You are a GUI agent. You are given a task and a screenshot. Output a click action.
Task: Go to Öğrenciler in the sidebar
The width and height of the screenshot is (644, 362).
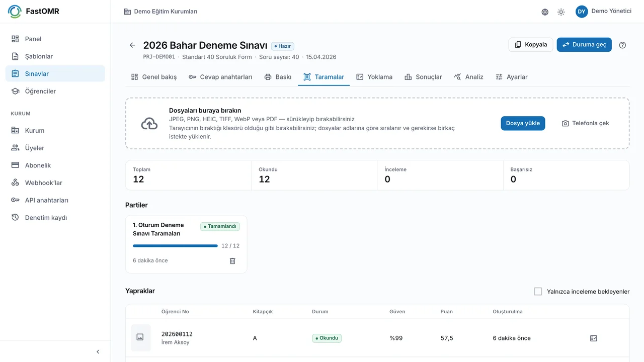[55, 91]
